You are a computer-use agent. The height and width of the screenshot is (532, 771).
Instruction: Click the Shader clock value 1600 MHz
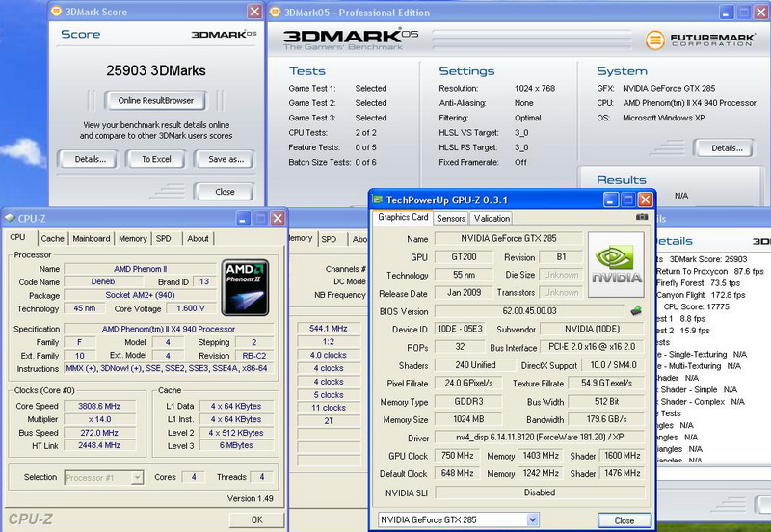coord(622,456)
